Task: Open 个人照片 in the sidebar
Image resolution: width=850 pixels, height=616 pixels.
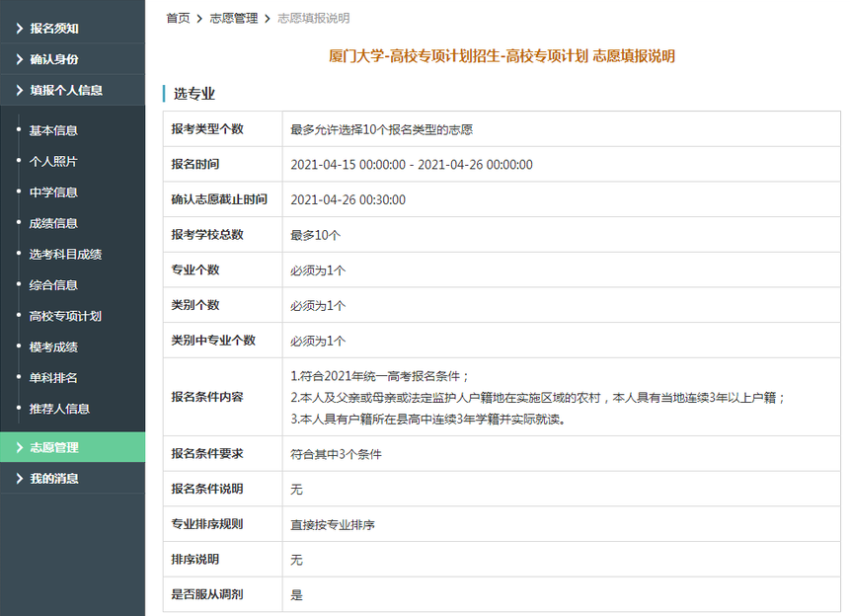Action: [53, 162]
